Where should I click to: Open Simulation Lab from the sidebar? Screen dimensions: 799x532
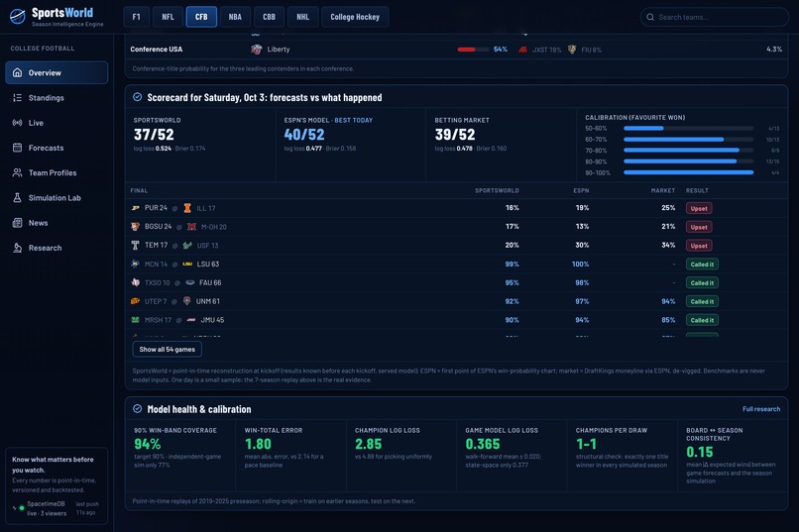point(57,197)
